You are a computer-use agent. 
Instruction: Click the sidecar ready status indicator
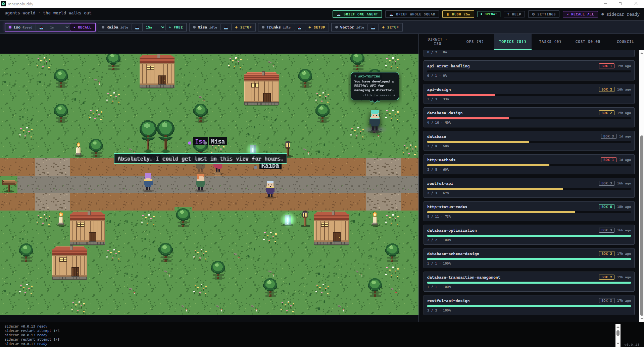(x=621, y=14)
